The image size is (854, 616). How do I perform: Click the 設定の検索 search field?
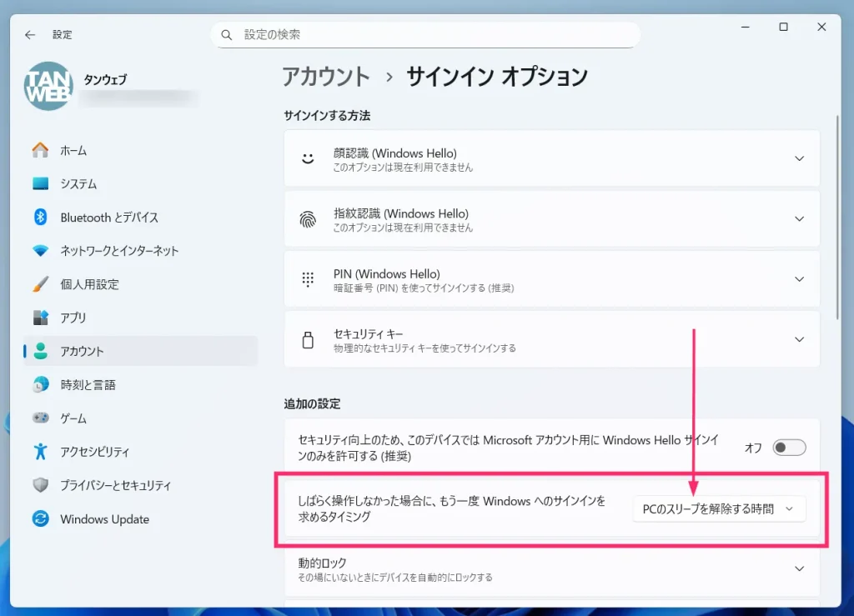point(426,35)
